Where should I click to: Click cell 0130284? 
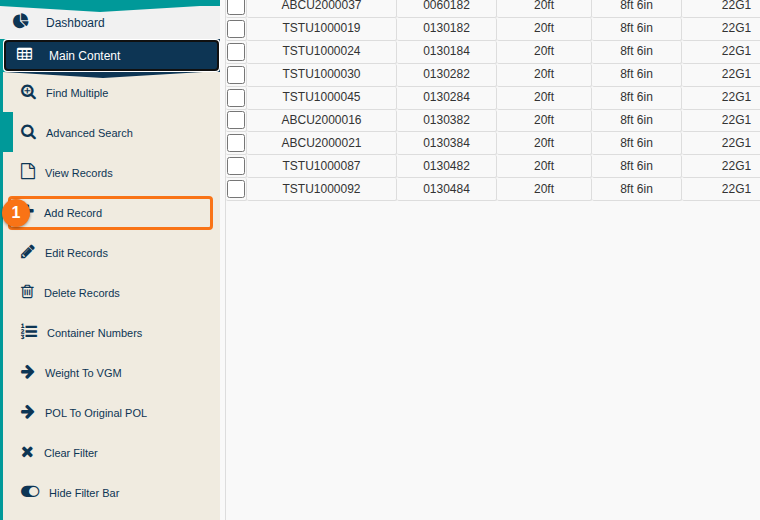[x=446, y=96]
